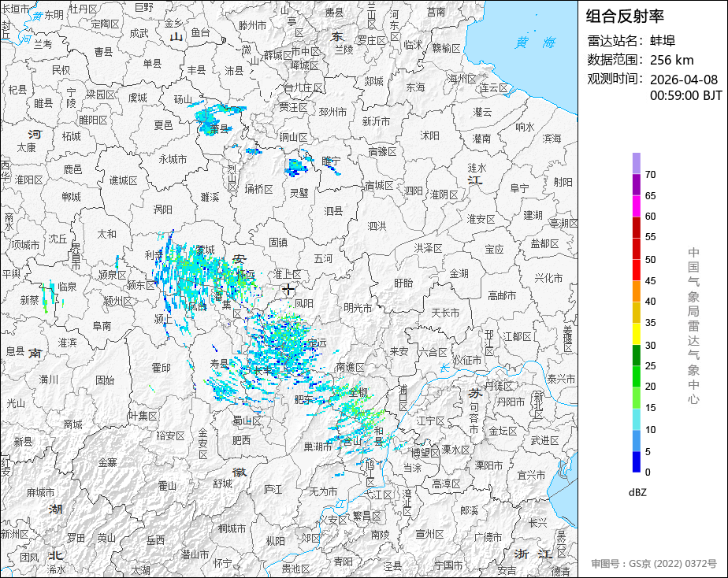Click the 金湖 label

pyautogui.click(x=459, y=274)
